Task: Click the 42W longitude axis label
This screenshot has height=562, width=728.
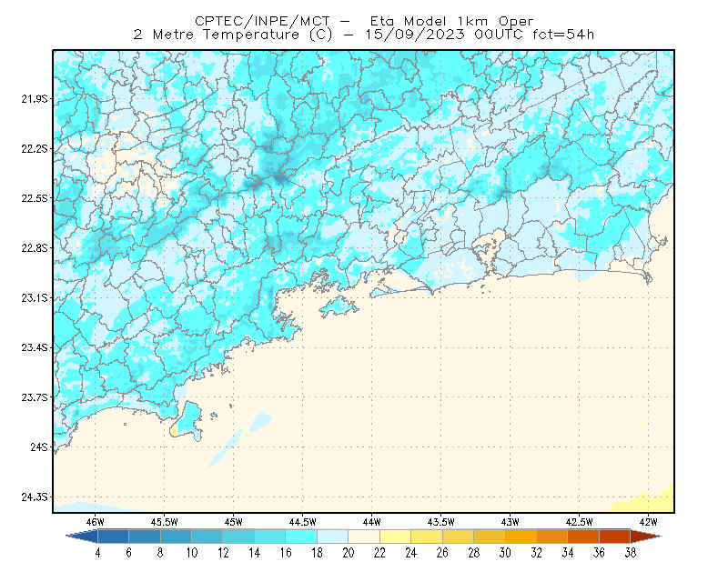Action: click(x=648, y=522)
